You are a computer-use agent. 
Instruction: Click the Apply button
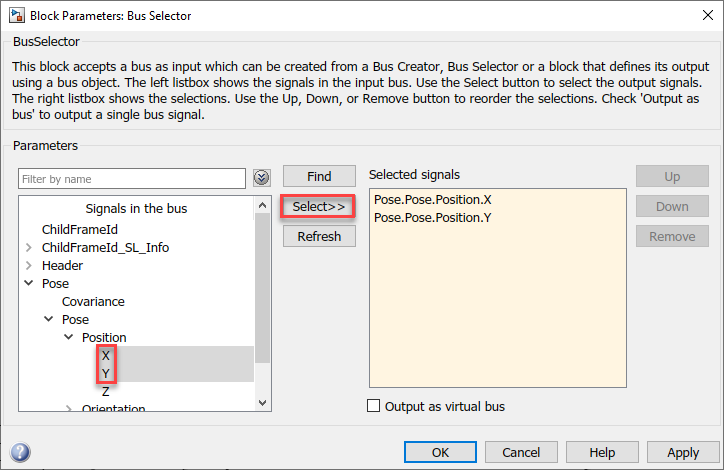coord(683,453)
